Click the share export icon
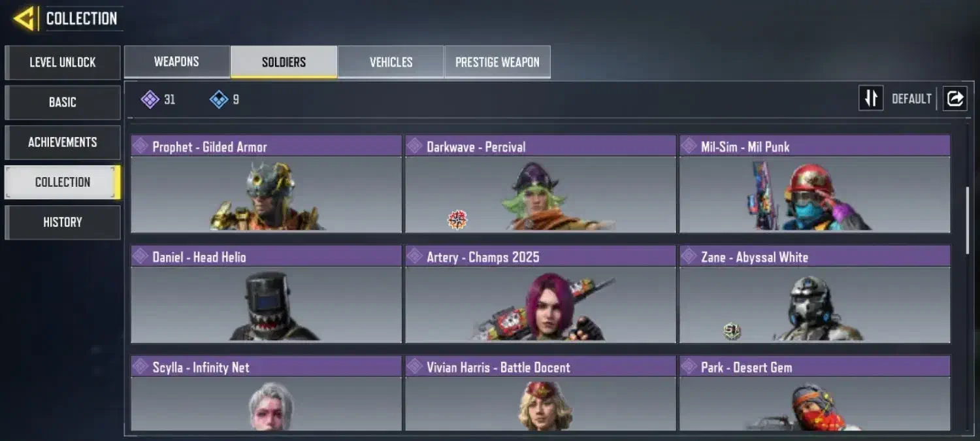 (x=955, y=99)
